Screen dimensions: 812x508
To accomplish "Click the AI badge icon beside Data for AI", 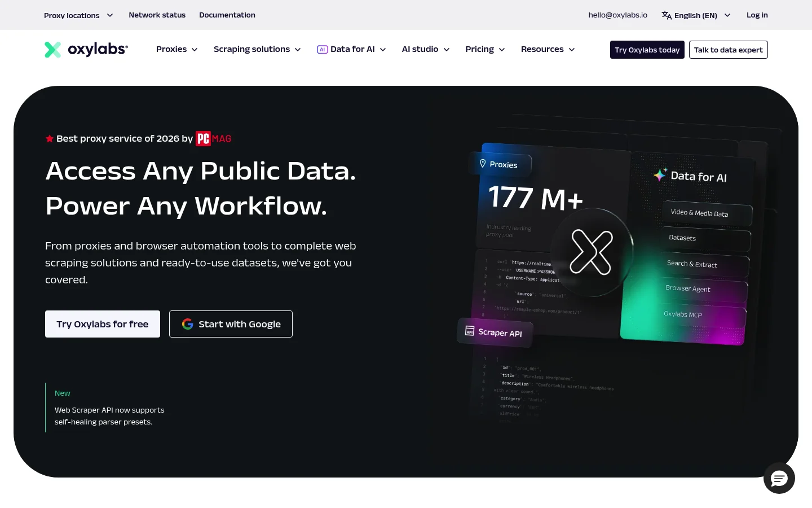I will coord(323,50).
